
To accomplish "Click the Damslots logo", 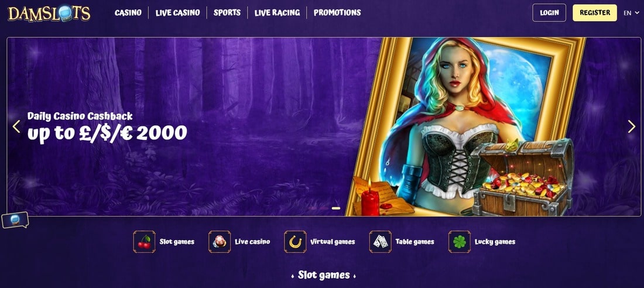I will tap(49, 13).
